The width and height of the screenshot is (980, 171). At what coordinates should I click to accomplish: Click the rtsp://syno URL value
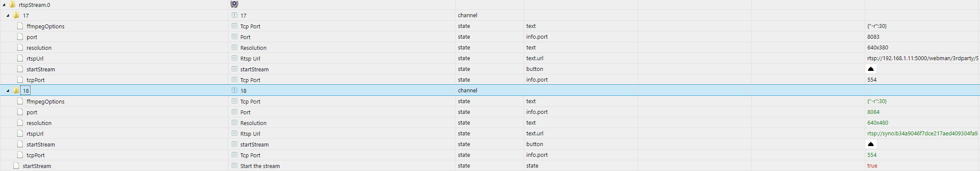[x=923, y=134]
